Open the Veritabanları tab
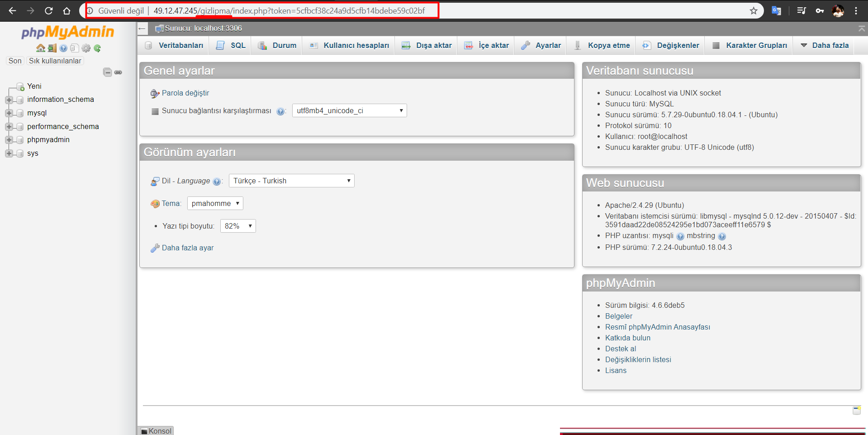The image size is (868, 435). coord(174,45)
